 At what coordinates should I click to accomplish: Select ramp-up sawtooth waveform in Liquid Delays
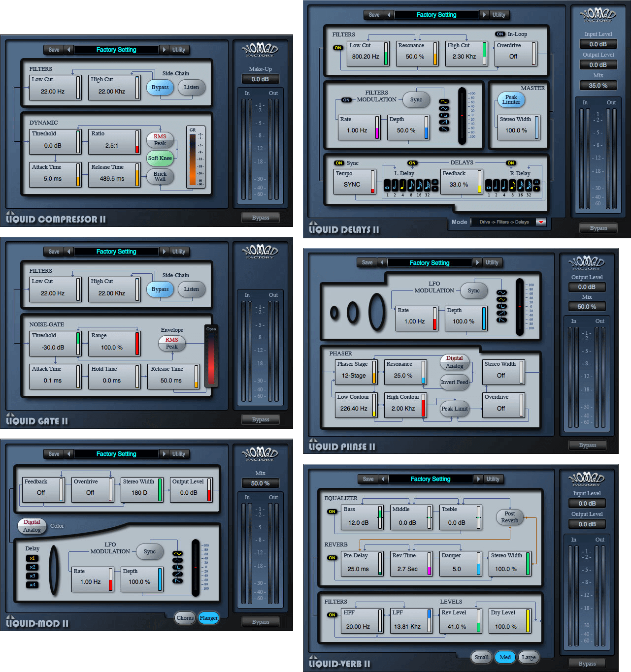444,122
